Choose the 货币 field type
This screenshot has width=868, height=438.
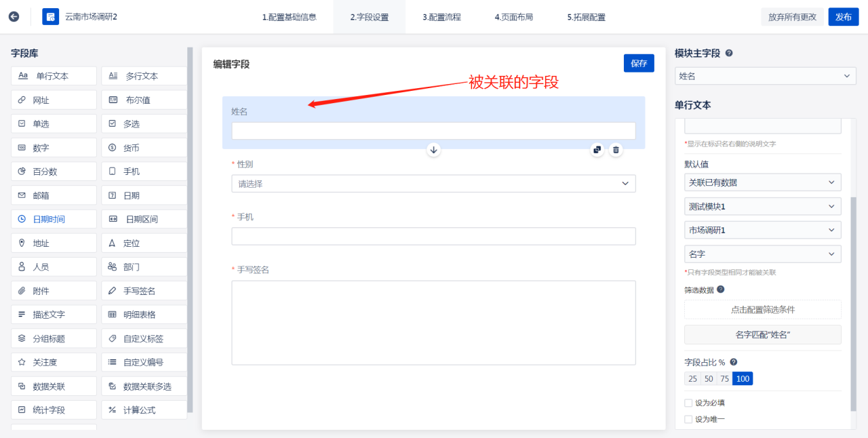[x=144, y=148]
